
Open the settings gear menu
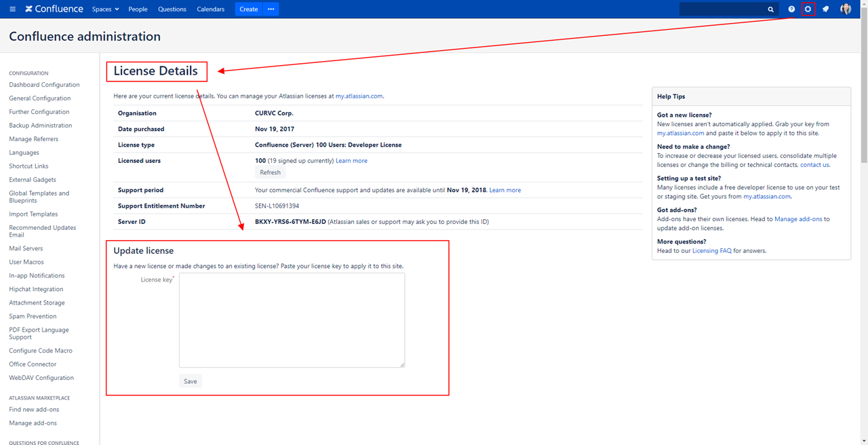point(808,9)
